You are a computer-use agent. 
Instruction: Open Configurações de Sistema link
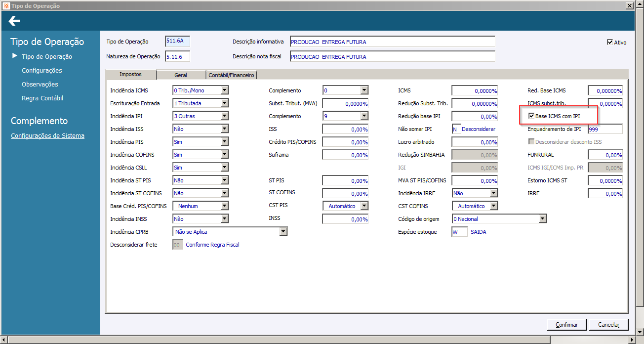47,136
